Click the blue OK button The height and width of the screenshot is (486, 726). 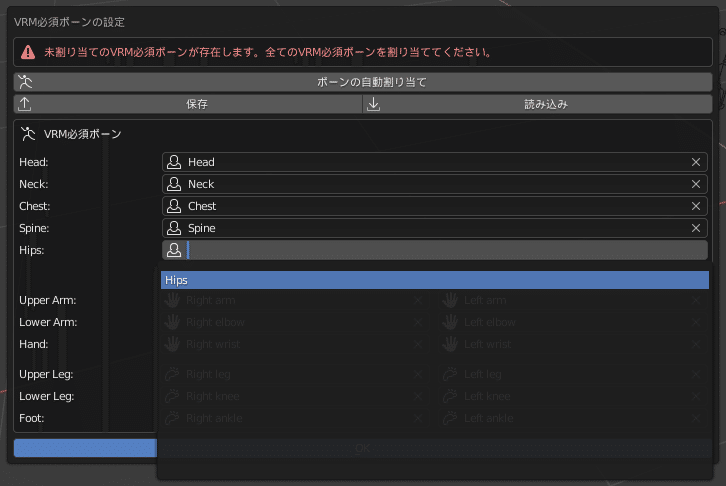(x=85, y=448)
